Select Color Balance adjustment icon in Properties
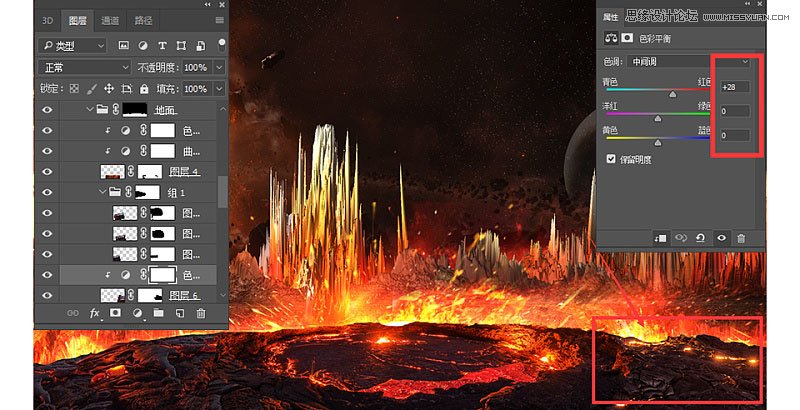 point(611,38)
